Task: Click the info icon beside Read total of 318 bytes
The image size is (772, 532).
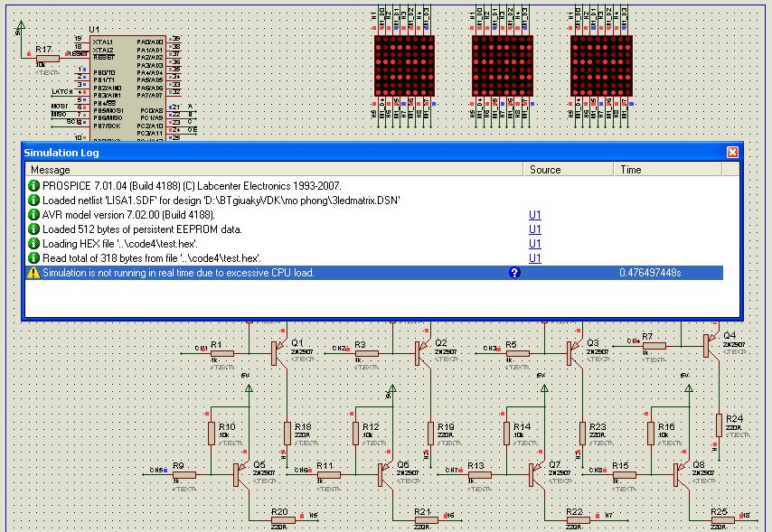Action: click(x=33, y=258)
